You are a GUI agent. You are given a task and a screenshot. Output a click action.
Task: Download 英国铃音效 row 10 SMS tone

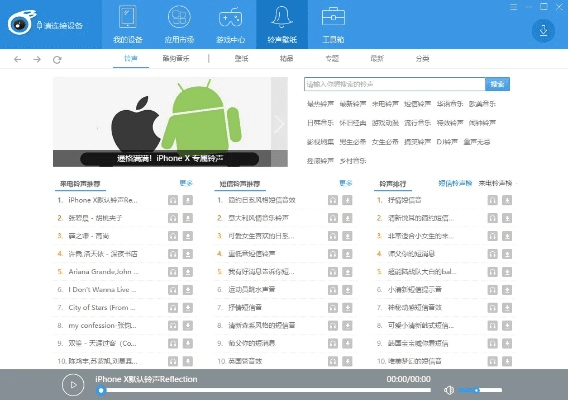[347, 361]
